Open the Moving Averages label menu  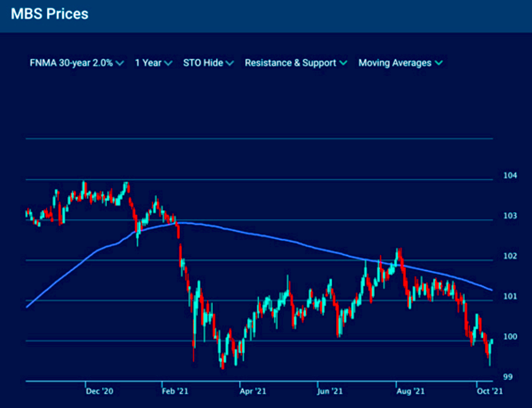click(395, 63)
